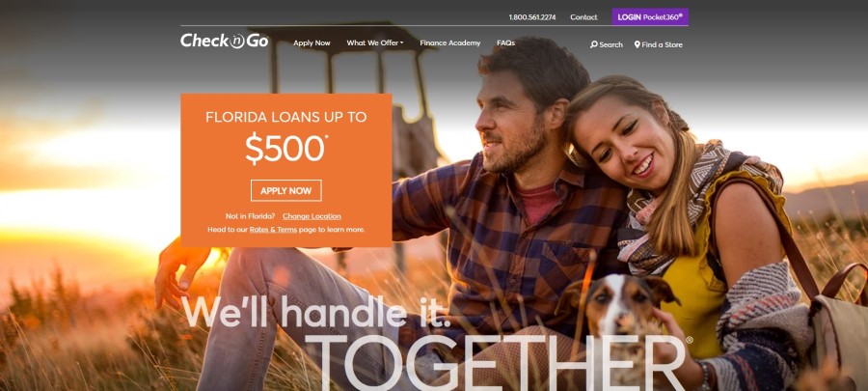
Task: Click the We'll handle it TOGETHER headline
Action: click(x=433, y=344)
